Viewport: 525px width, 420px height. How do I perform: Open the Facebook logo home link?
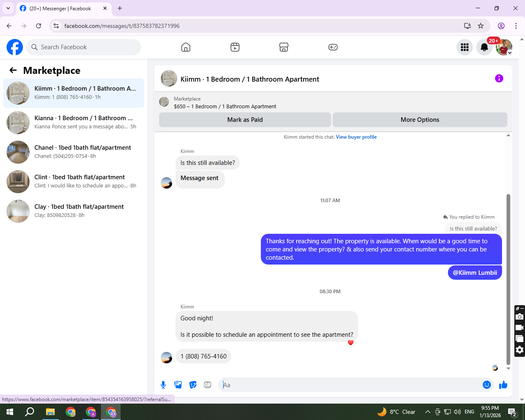(x=15, y=47)
